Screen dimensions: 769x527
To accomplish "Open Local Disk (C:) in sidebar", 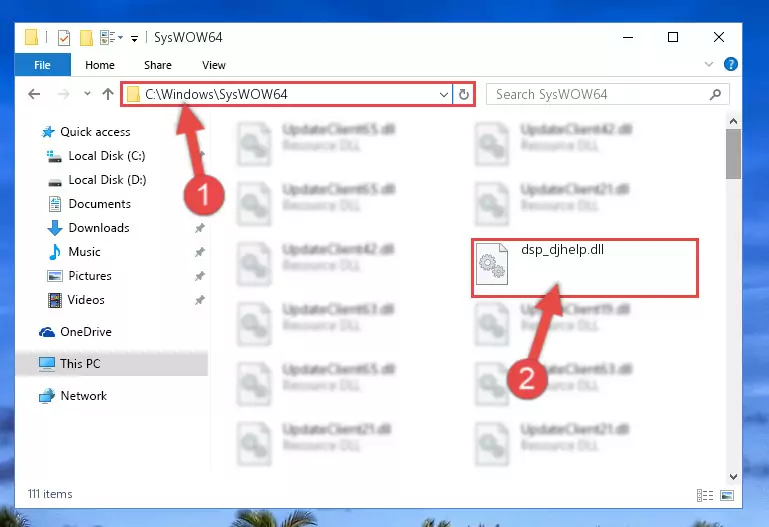I will [107, 156].
